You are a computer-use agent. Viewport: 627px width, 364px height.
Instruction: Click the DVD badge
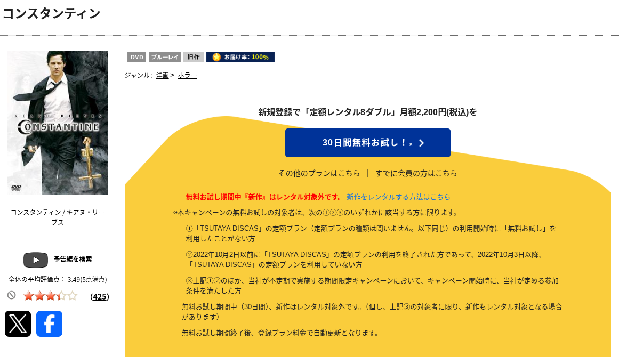pyautogui.click(x=136, y=57)
